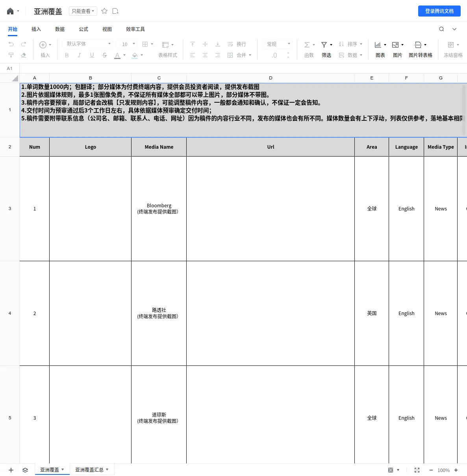Toggle bold formatting

tap(67, 55)
